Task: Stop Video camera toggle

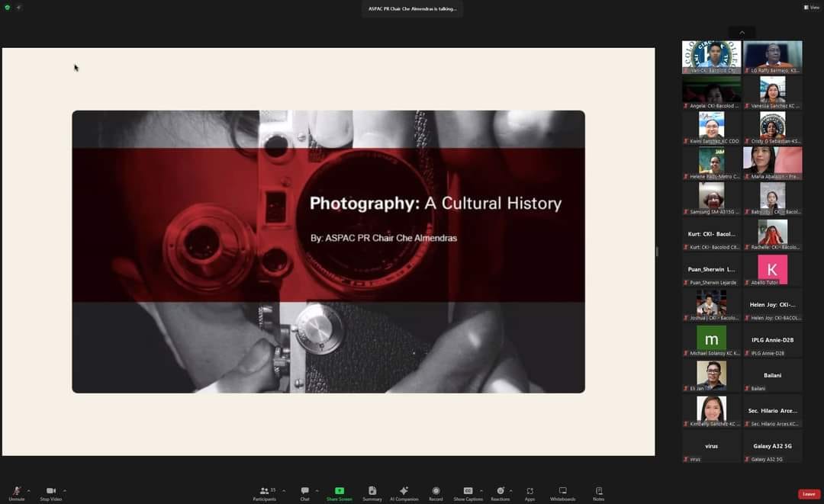Action: point(51,493)
